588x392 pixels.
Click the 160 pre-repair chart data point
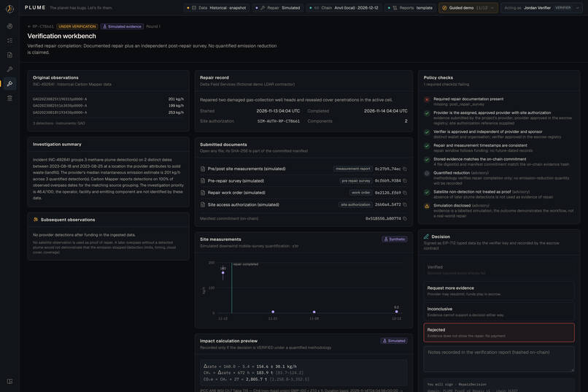pyautogui.click(x=223, y=273)
